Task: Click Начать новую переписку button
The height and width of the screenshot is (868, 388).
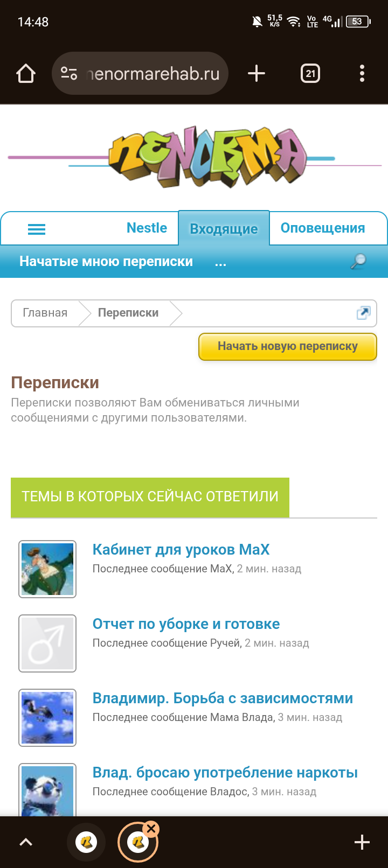Action: (288, 346)
